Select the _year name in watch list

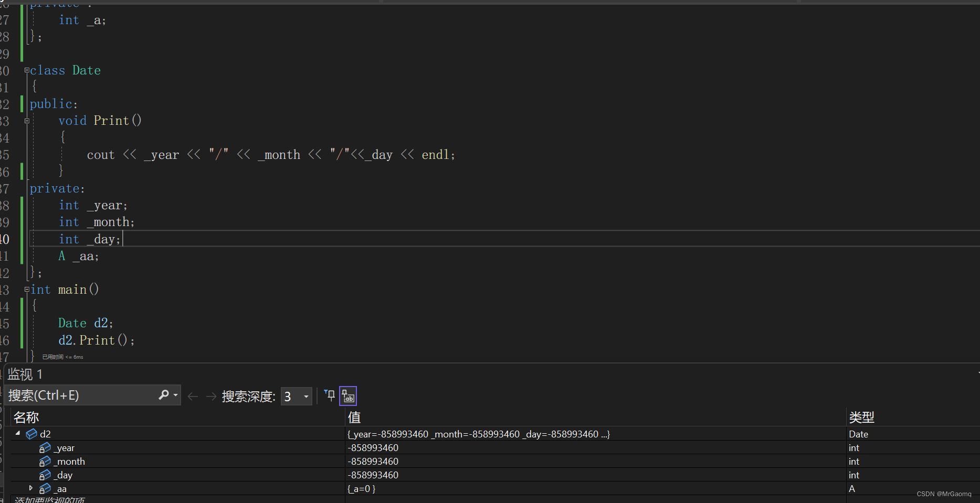tap(65, 448)
